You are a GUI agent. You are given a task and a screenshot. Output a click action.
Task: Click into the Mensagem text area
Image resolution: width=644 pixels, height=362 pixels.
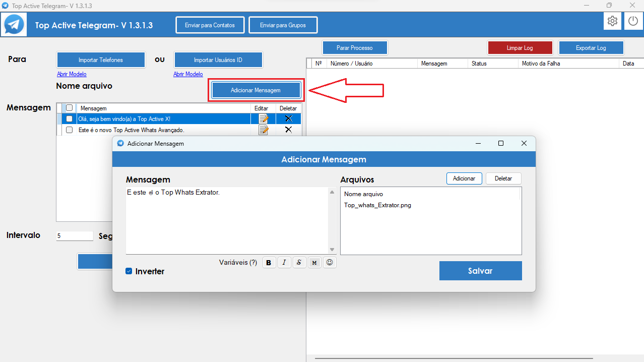[227, 221]
